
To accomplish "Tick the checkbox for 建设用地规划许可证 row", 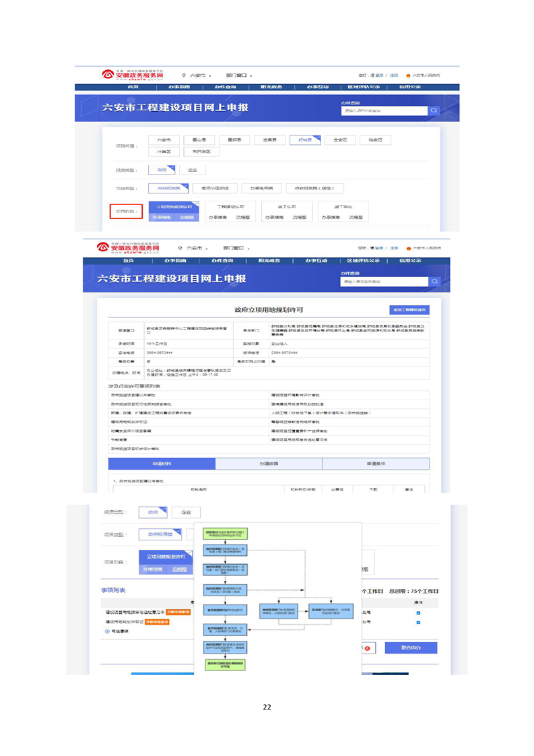I will [x=418, y=623].
